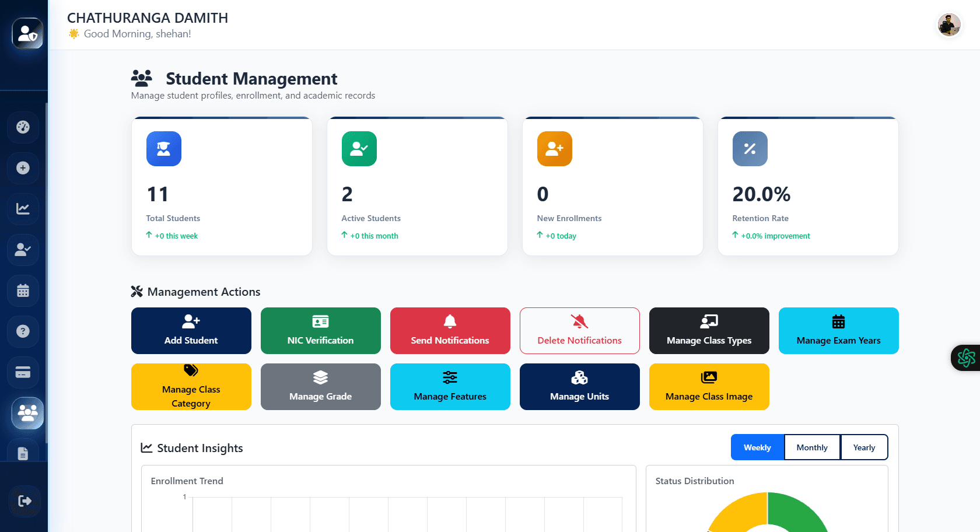This screenshot has height=532, width=980.
Task: Select the payments card icon in sidebar
Action: click(x=23, y=372)
